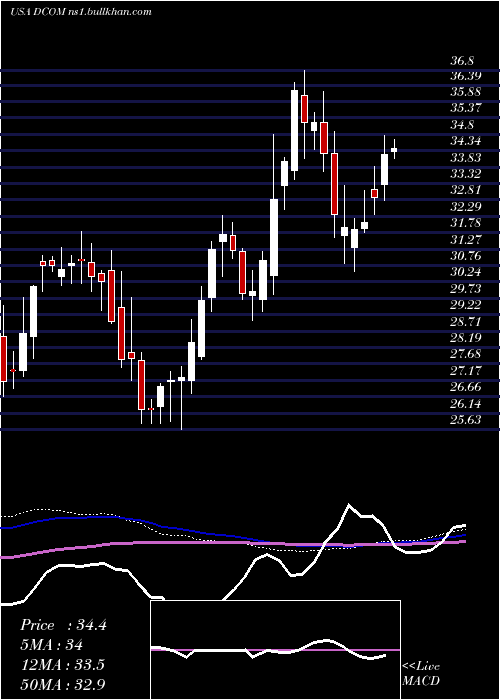Click the tallest white candlestick at the peak

294,130
